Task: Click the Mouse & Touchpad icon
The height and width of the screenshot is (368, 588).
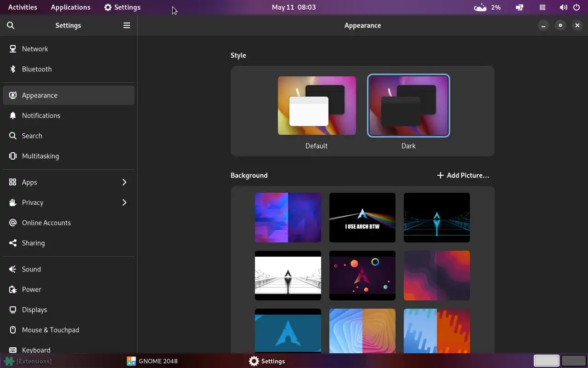Action: coord(13,330)
